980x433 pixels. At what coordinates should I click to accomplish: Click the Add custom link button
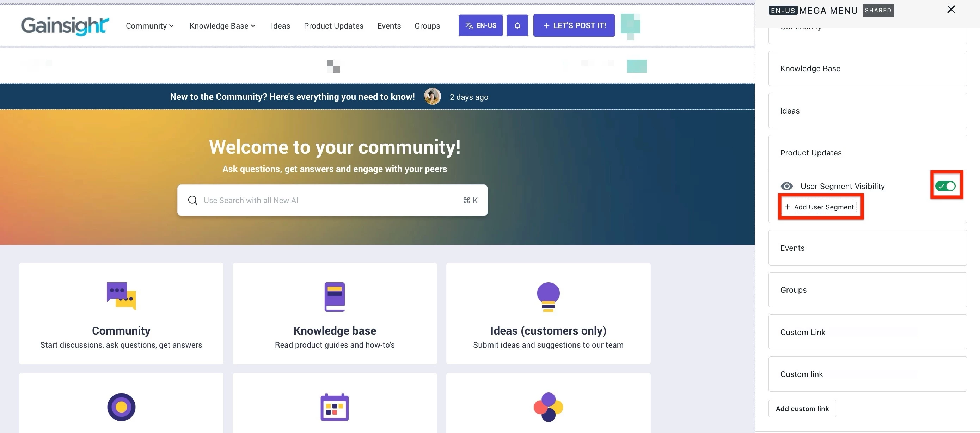(x=802, y=408)
